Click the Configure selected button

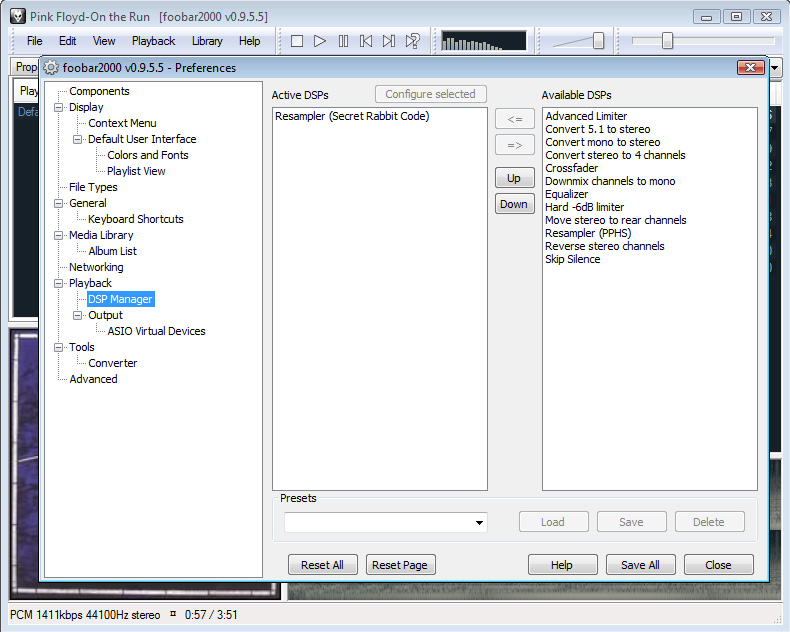(430, 94)
